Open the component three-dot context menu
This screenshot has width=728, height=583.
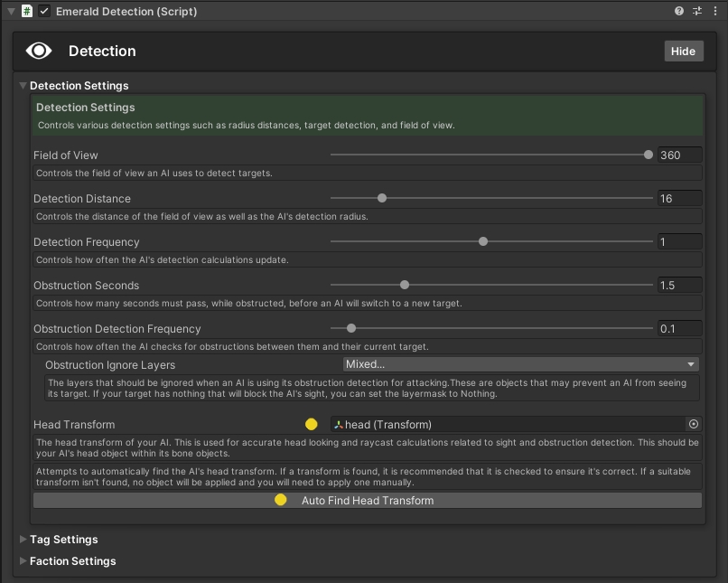pos(715,12)
